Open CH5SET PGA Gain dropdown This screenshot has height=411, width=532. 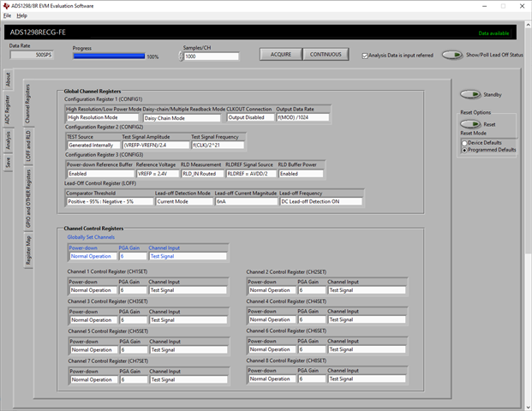134,350
